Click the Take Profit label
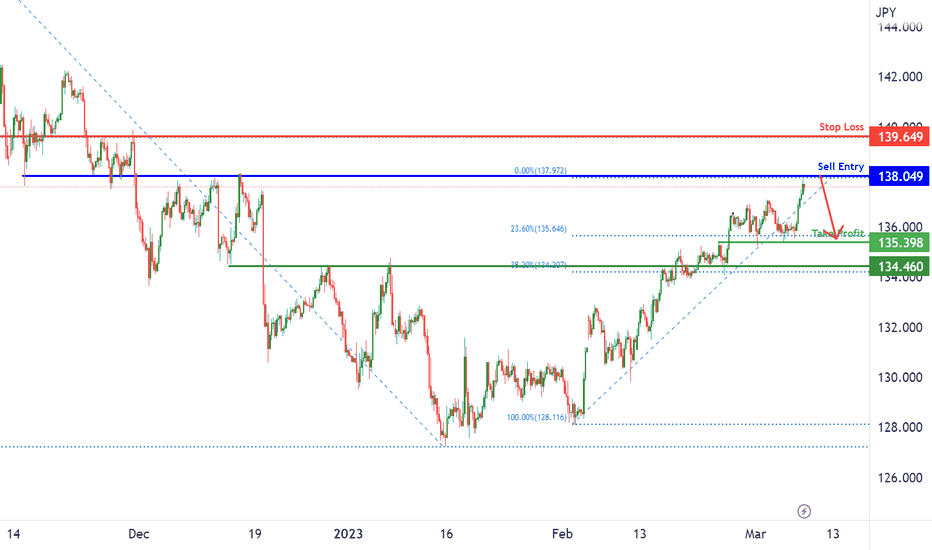The height and width of the screenshot is (550, 932). pos(837,233)
